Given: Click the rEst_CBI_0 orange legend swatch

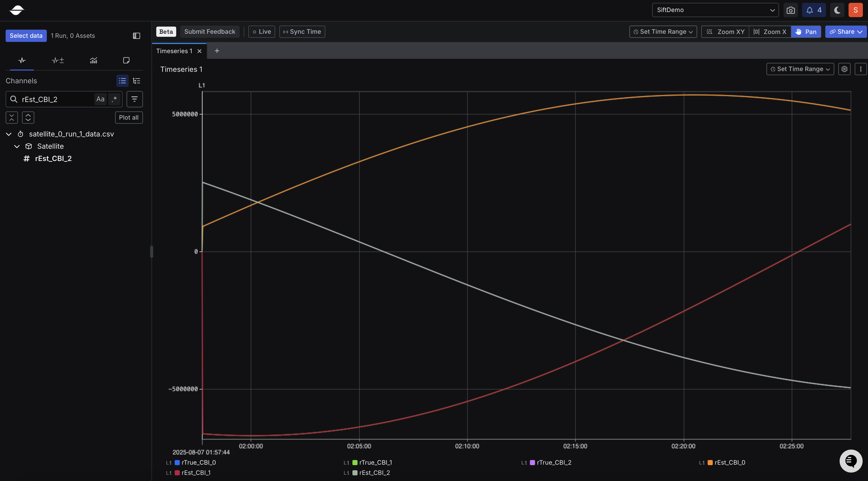Looking at the screenshot, I should [710, 463].
